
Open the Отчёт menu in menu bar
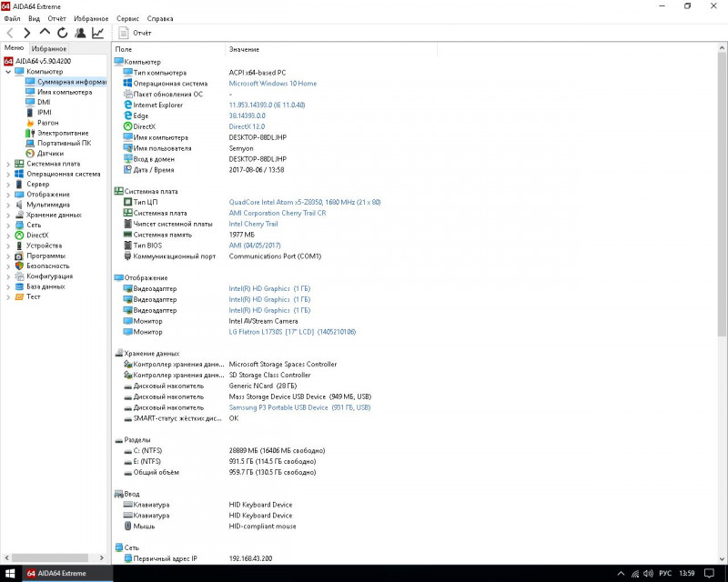56,18
